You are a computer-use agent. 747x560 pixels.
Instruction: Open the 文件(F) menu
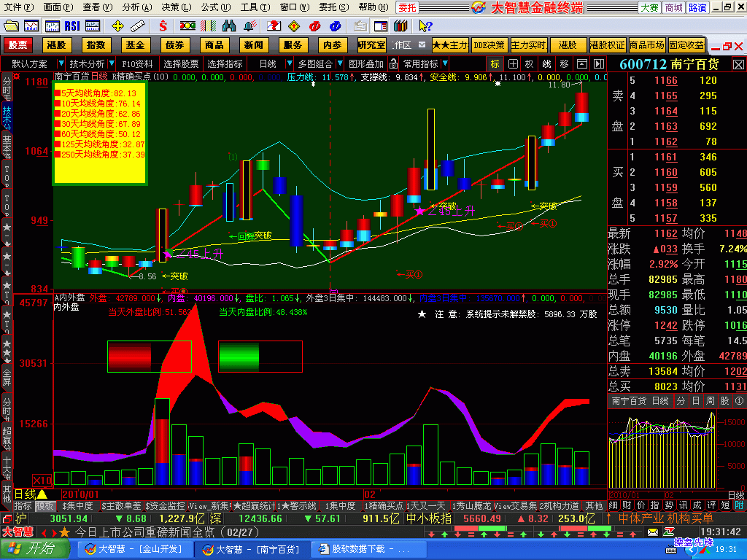pos(19,7)
